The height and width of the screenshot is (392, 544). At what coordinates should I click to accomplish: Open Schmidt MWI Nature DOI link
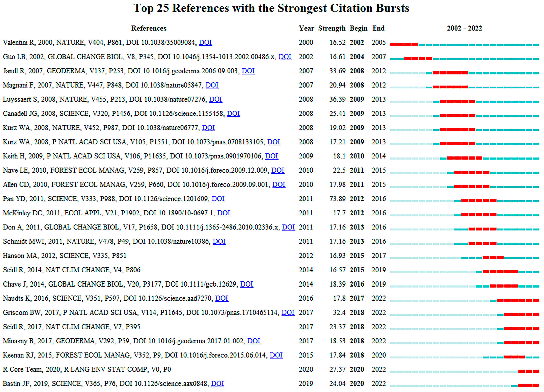tap(219, 242)
